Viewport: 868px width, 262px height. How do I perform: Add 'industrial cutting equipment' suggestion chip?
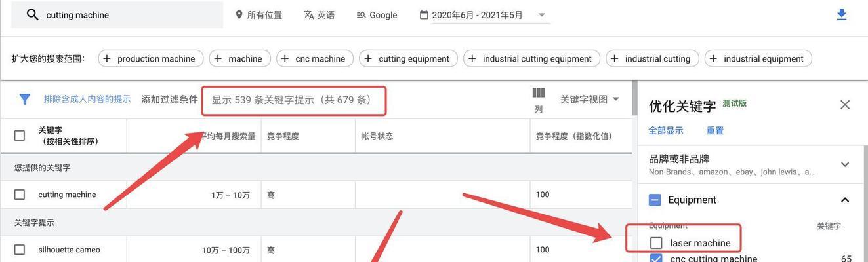click(x=531, y=58)
